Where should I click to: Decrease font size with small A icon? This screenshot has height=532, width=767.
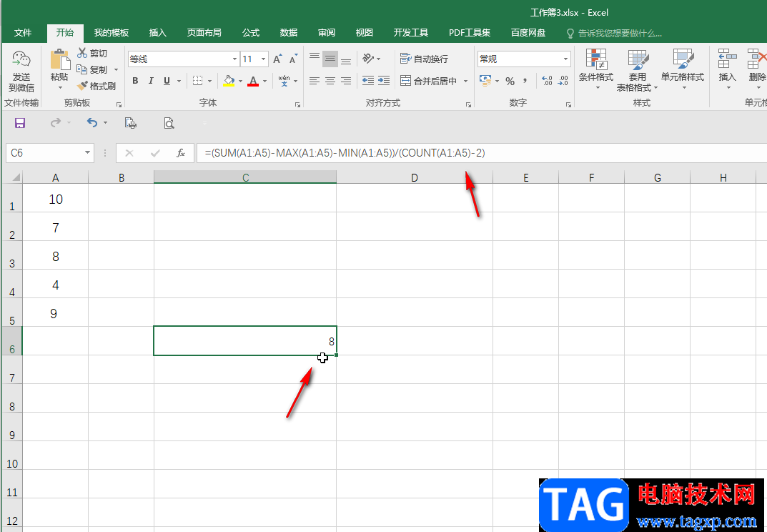(293, 59)
